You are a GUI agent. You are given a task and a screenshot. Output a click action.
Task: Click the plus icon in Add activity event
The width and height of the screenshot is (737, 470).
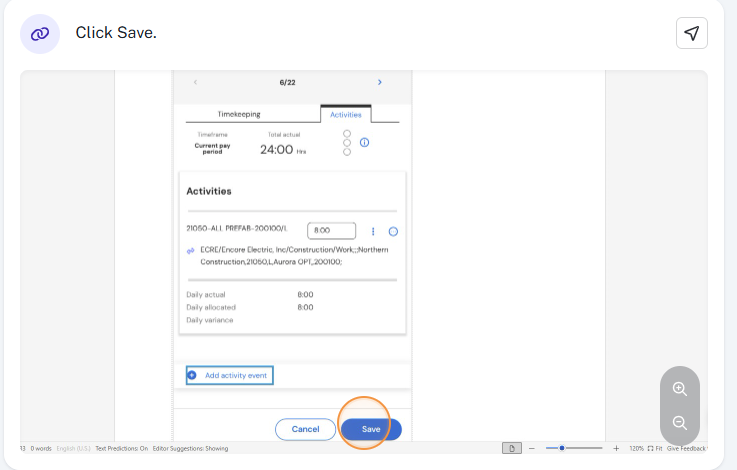click(192, 375)
